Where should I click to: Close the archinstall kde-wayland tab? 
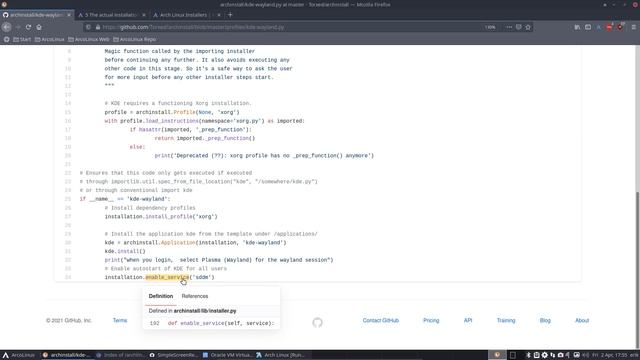(x=69, y=15)
